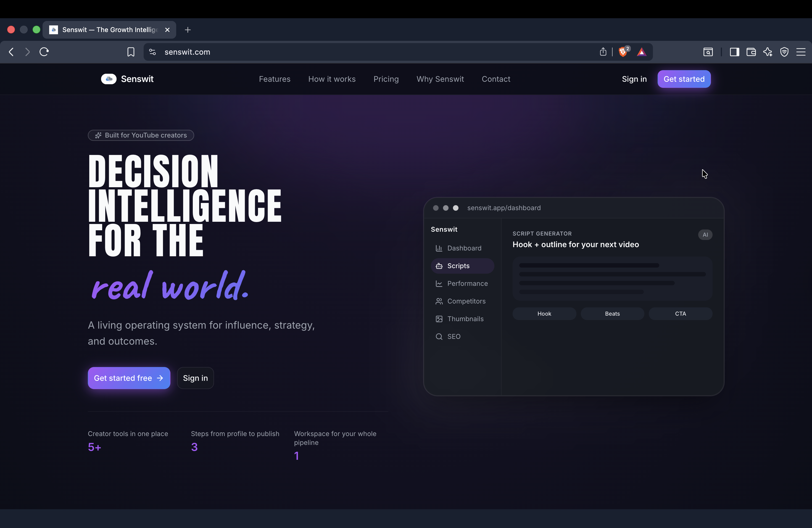Bookmark this page with the bookmark icon
This screenshot has width=812, height=528.
click(131, 52)
